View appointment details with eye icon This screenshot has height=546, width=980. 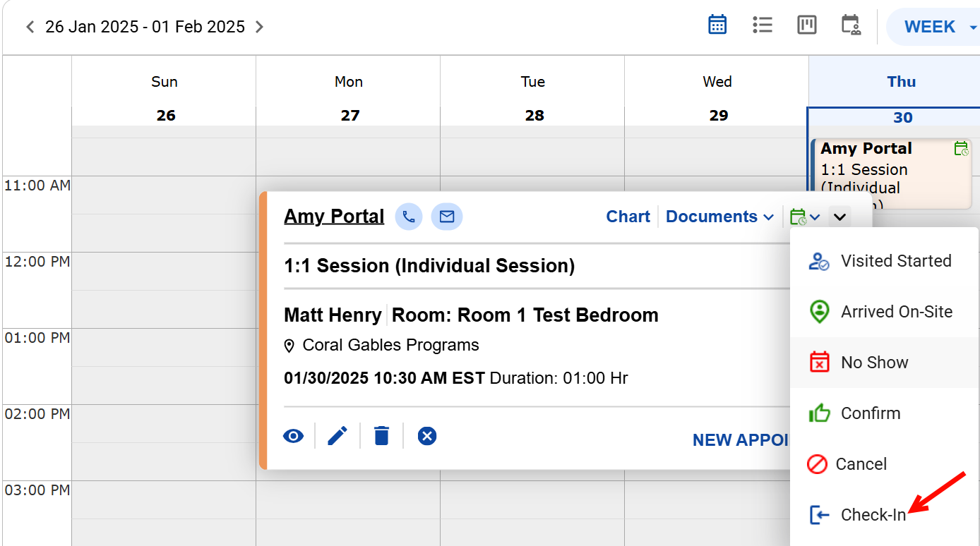click(x=293, y=436)
